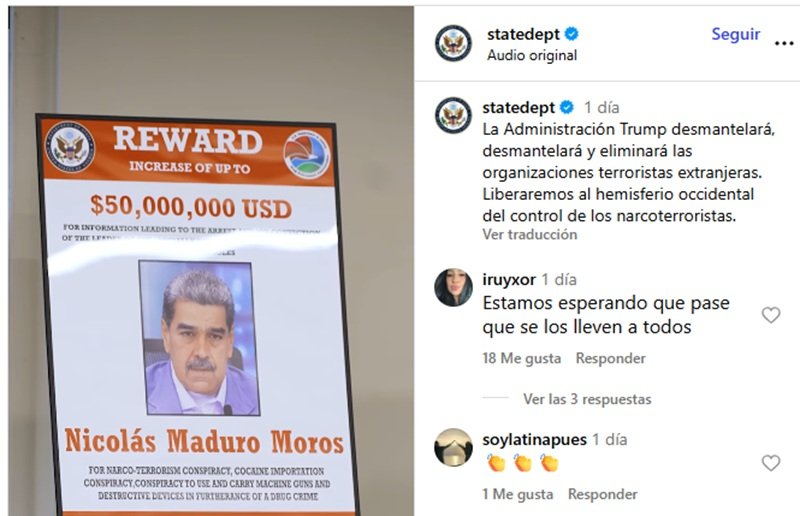Reply to soylatinapues comment via Responder
Image resolution: width=800 pixels, height=516 pixels.
click(x=603, y=494)
